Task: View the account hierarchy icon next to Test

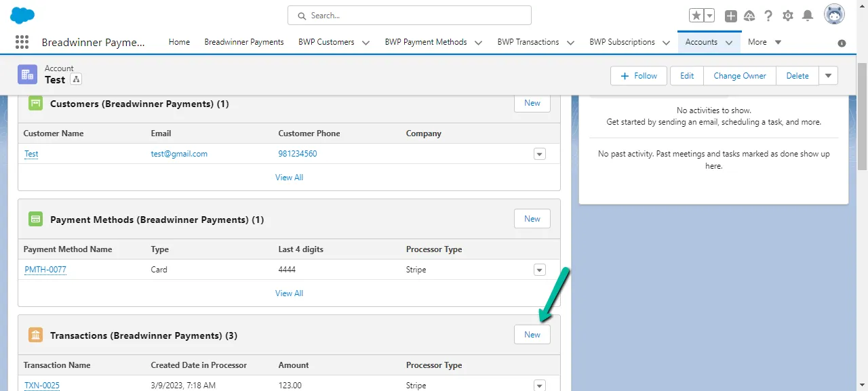Action: click(76, 79)
